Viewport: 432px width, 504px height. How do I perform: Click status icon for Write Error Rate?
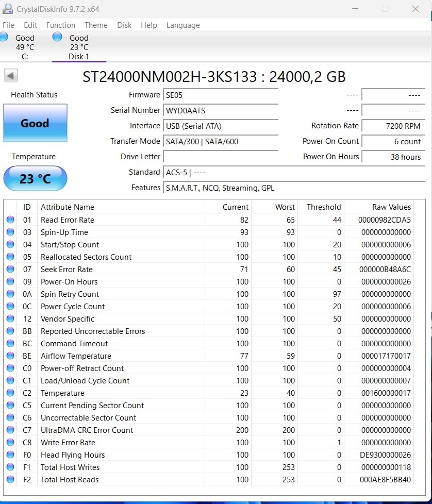point(10,442)
